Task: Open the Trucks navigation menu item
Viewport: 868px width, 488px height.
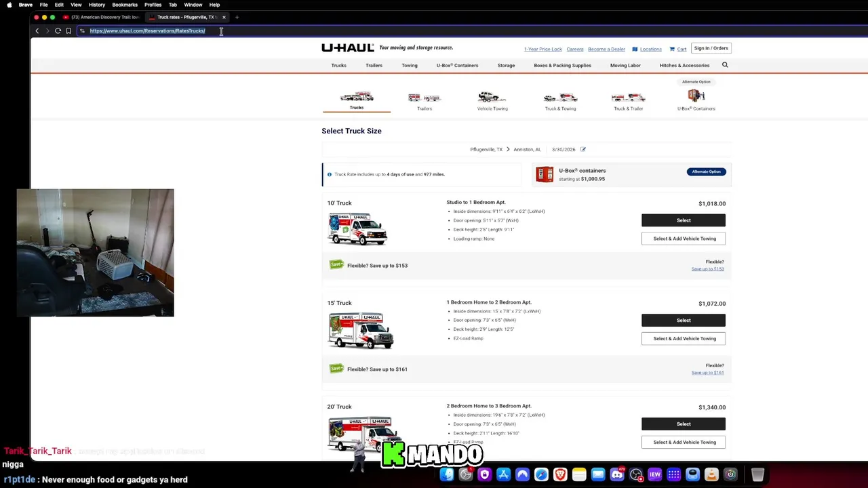Action: pos(338,66)
